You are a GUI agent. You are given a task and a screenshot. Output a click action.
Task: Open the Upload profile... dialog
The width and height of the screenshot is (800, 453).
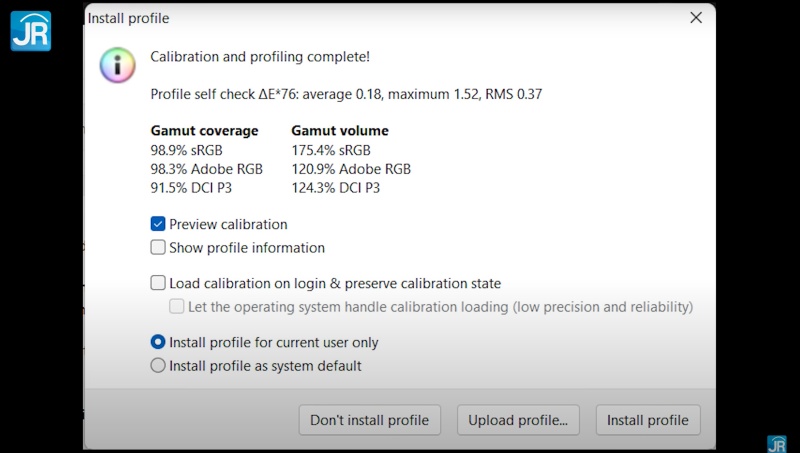click(517, 420)
